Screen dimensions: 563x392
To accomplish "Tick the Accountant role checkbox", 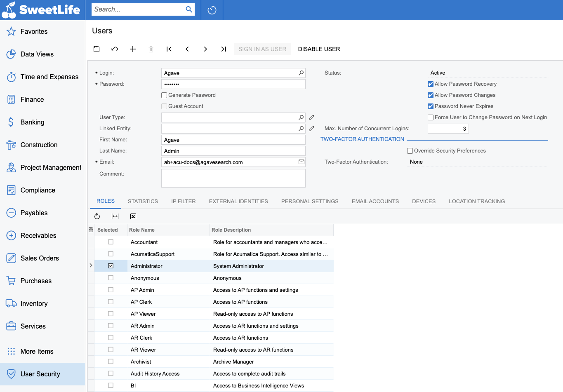I will pos(111,242).
